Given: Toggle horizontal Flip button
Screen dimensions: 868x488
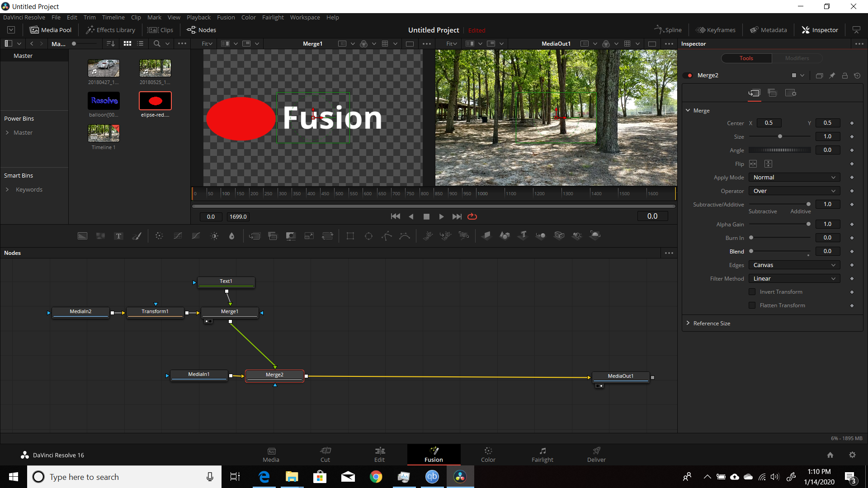Looking at the screenshot, I should [753, 164].
